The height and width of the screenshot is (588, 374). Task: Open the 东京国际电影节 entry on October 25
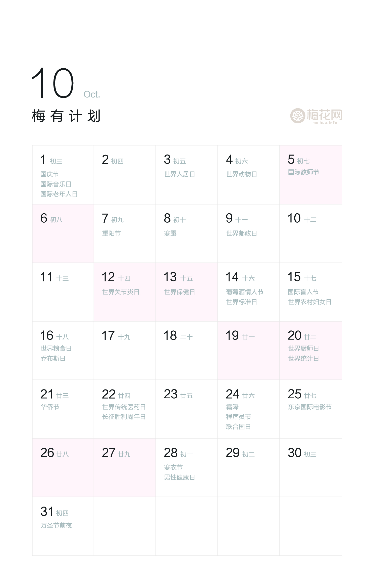click(x=310, y=407)
